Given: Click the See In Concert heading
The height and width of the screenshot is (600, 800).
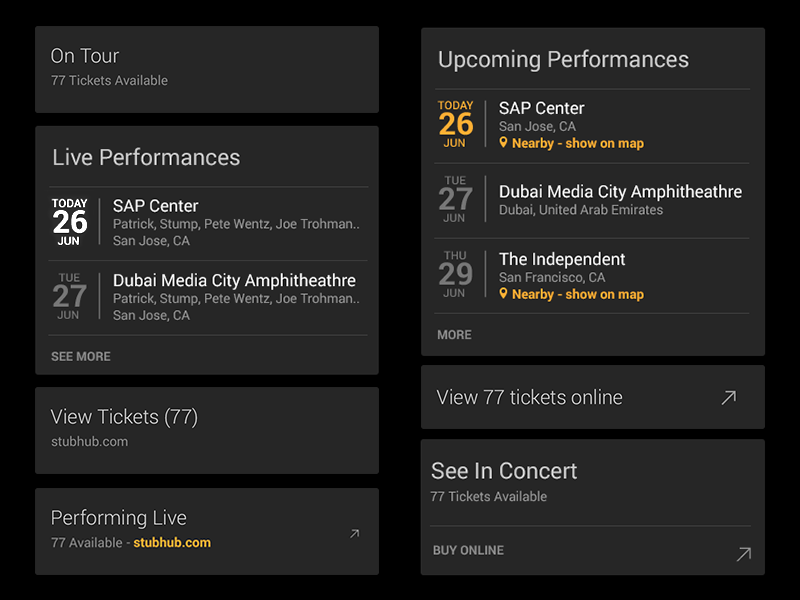Looking at the screenshot, I should 504,471.
